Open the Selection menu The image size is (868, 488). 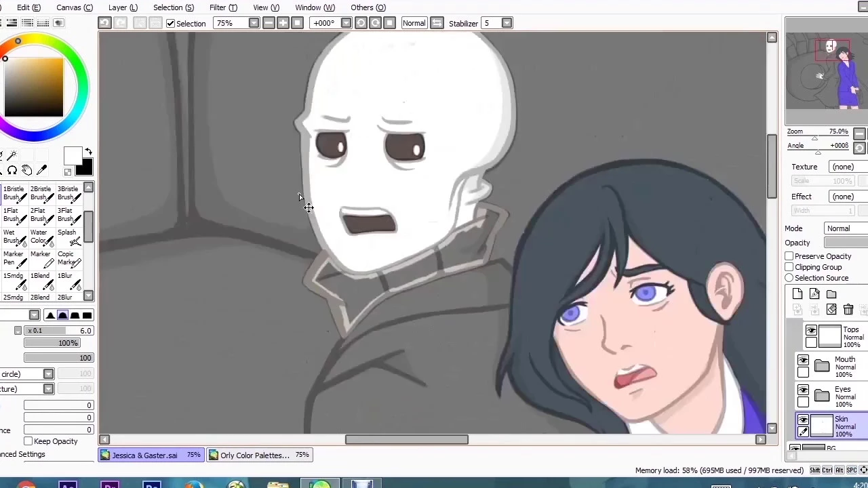(x=173, y=7)
